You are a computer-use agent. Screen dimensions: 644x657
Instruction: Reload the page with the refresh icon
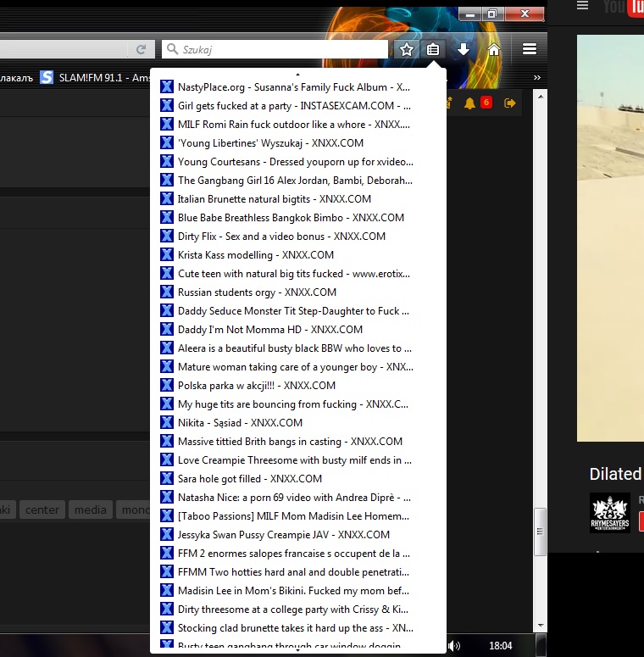[142, 49]
